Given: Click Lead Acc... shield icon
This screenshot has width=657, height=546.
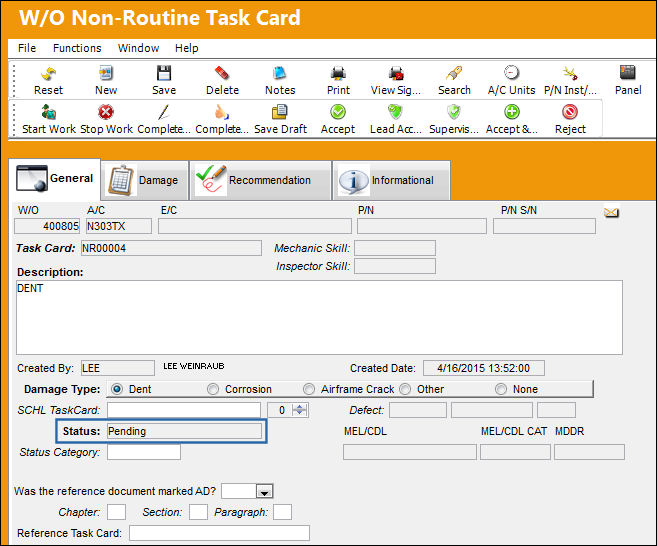Looking at the screenshot, I should click(x=395, y=112).
